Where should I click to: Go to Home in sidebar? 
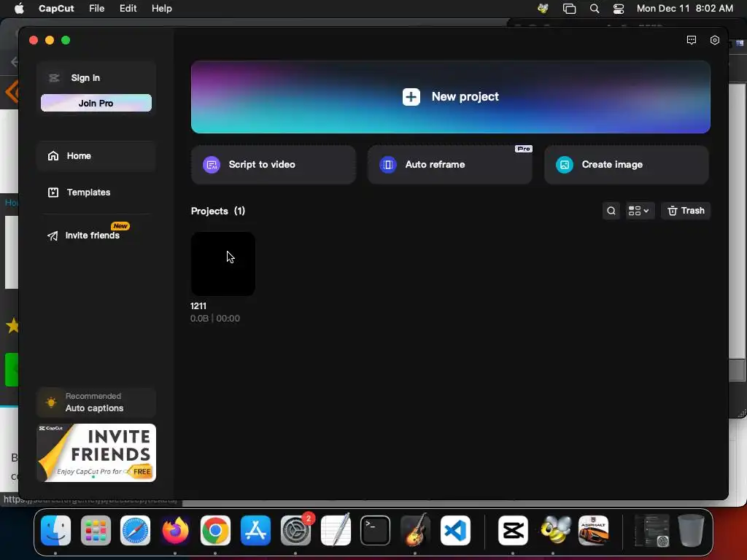96,156
